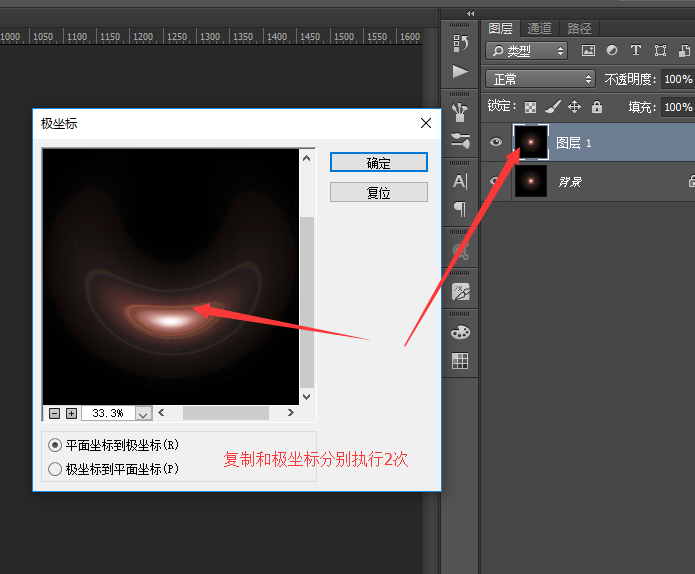Lock transparent pixels checkerboard icon

530,107
